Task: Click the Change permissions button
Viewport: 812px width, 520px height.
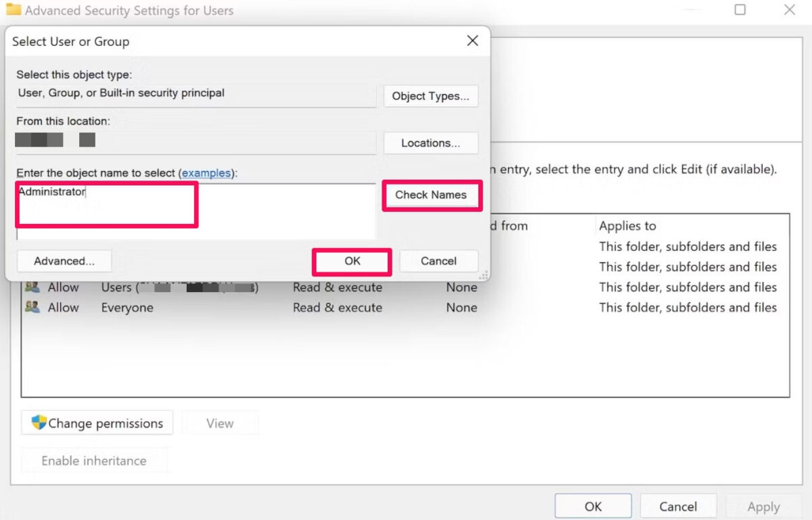Action: click(97, 423)
